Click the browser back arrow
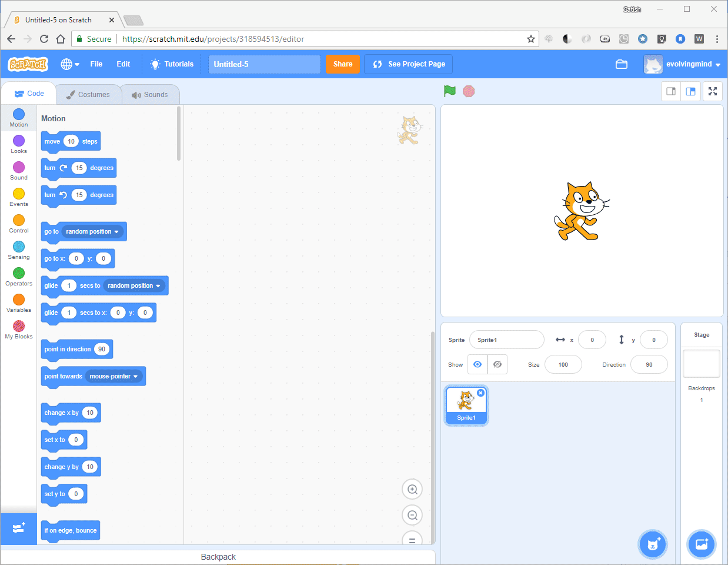Screen dimensions: 728x565 [11, 39]
